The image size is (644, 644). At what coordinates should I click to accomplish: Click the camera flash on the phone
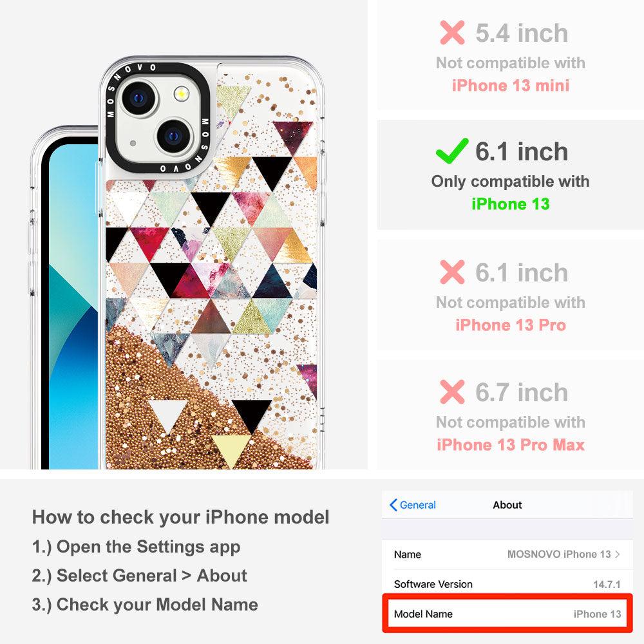pyautogui.click(x=181, y=94)
